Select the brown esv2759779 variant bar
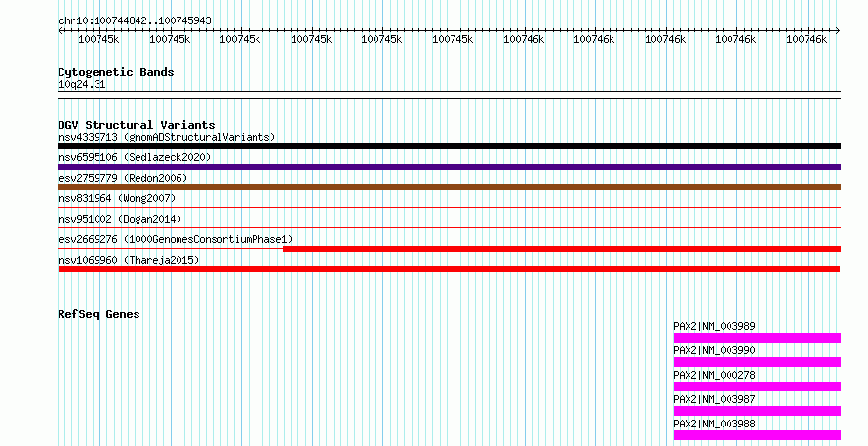Viewport: 868px width, 446px height. tap(449, 187)
